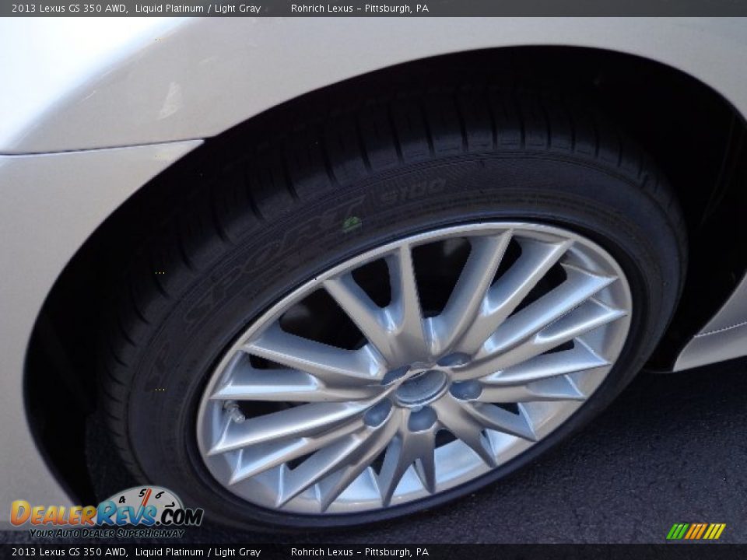Image resolution: width=747 pixels, height=560 pixels.
Task: Click top caption 'Liquid Platinum / Light Gray'
Action: (198, 8)
